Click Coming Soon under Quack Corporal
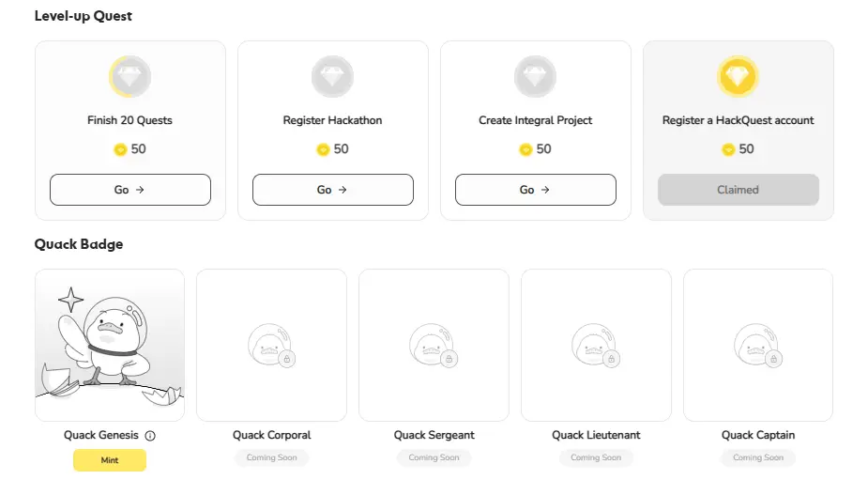The height and width of the screenshot is (480, 868). 271,457
